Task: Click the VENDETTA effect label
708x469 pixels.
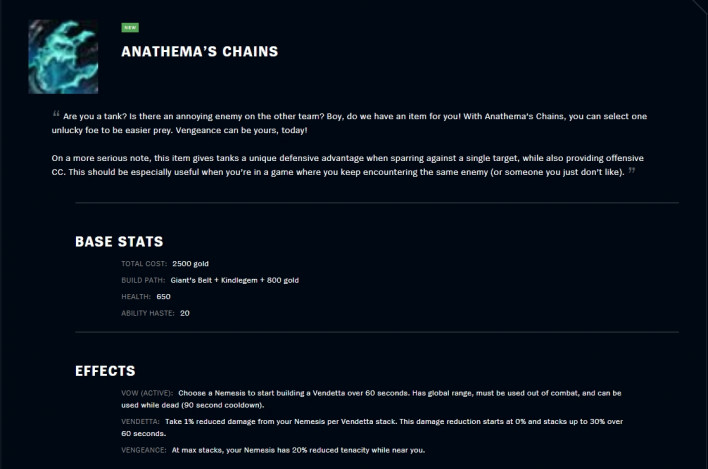Action: [x=140, y=422]
